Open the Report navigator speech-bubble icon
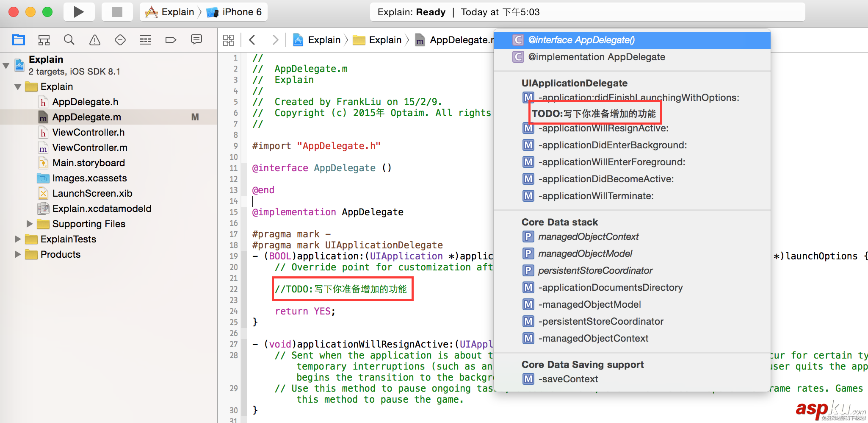868x423 pixels. [x=196, y=39]
